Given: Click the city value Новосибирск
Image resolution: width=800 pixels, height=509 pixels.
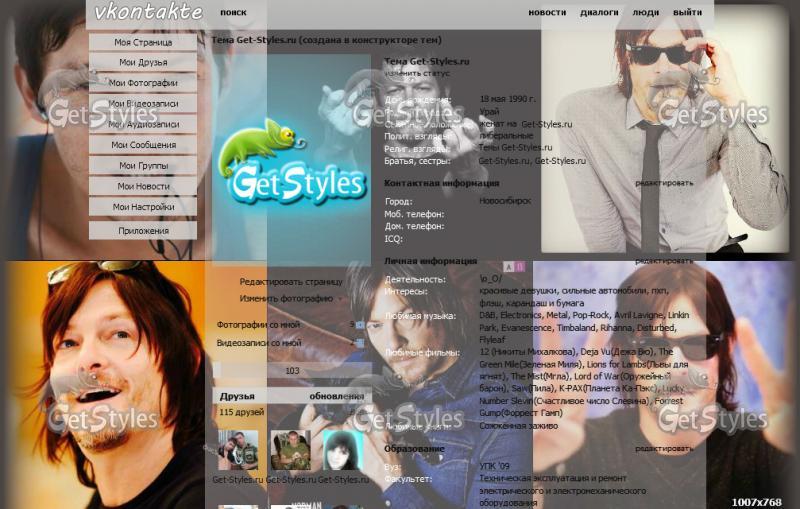Looking at the screenshot, I should (x=505, y=201).
